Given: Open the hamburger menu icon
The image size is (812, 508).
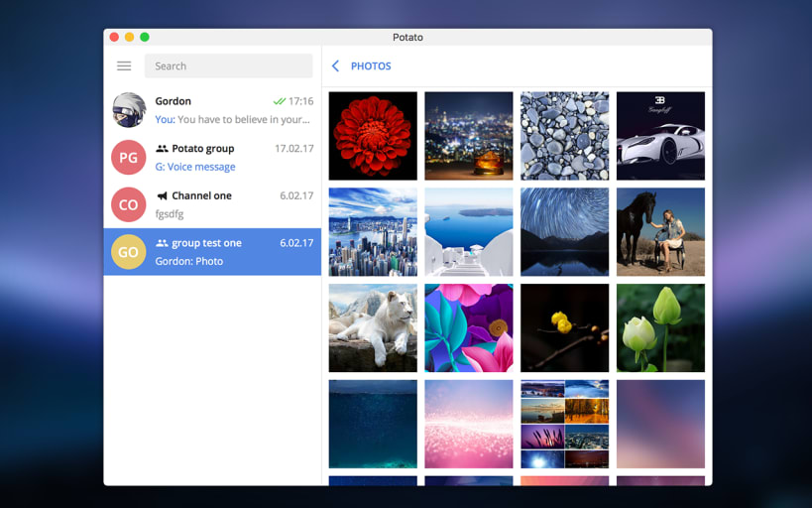Looking at the screenshot, I should click(x=124, y=65).
